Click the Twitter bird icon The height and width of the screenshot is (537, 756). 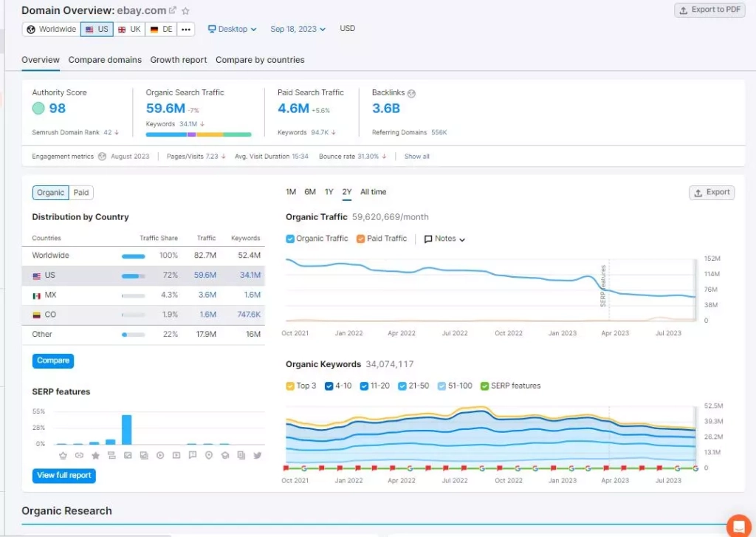click(x=258, y=455)
